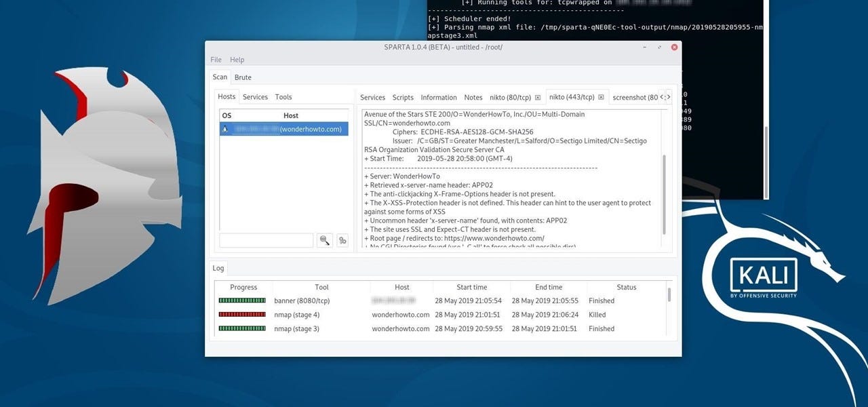Click the 'Start Time: 2019-05-28 20:58:00' line

pyautogui.click(x=438, y=159)
